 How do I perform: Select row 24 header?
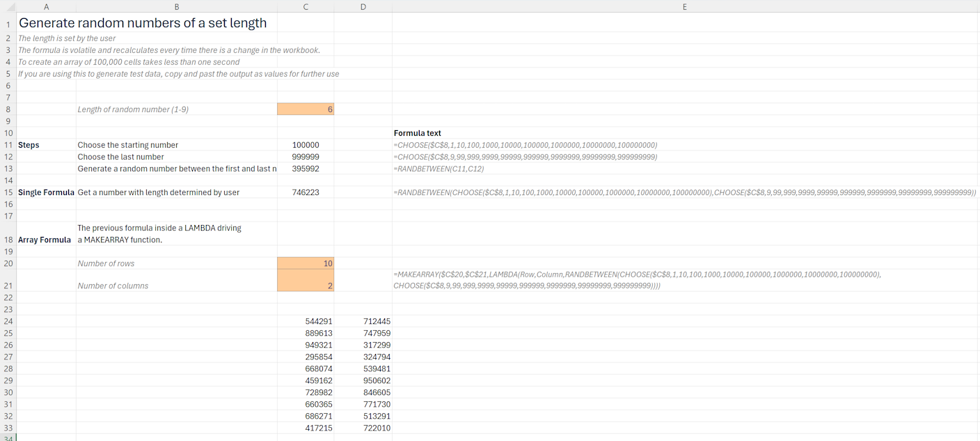[8, 321]
